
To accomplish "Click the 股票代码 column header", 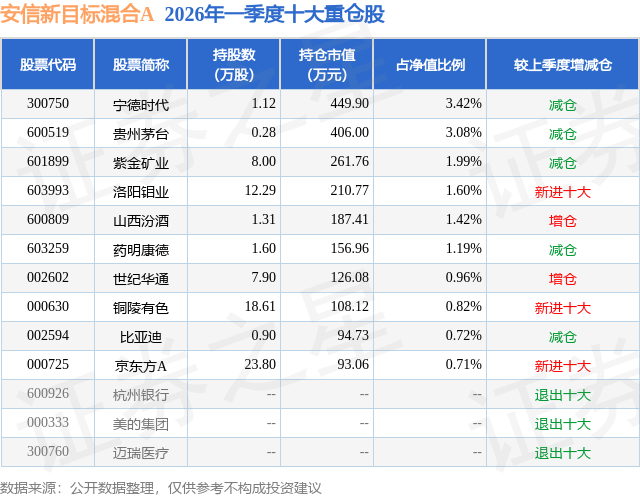I will [x=48, y=64].
